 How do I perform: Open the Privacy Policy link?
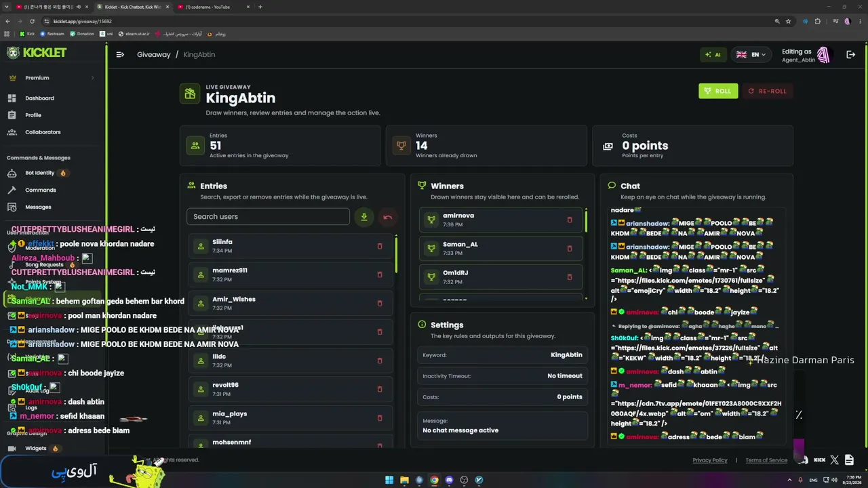coord(710,460)
